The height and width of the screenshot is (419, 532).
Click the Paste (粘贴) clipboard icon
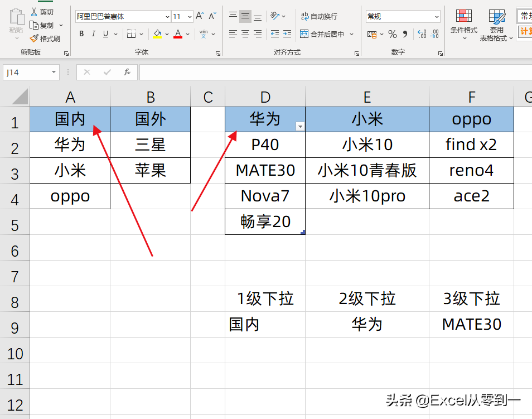click(17, 17)
